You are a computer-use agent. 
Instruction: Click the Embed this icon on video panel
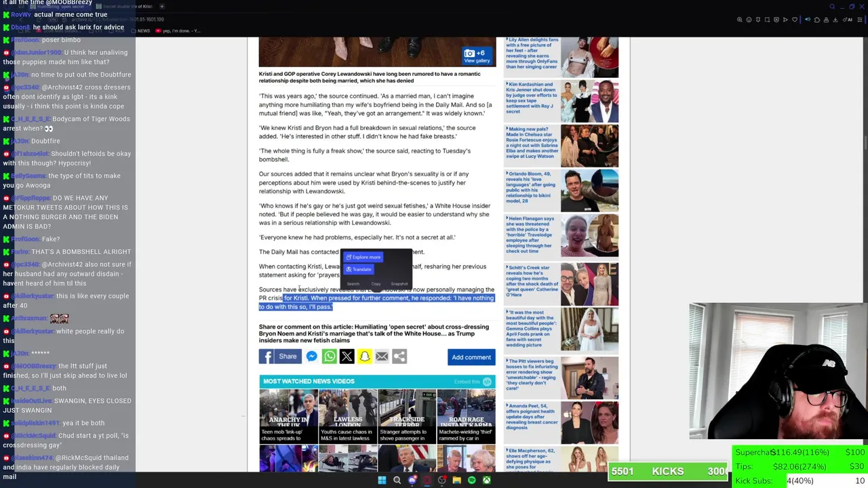487,382
